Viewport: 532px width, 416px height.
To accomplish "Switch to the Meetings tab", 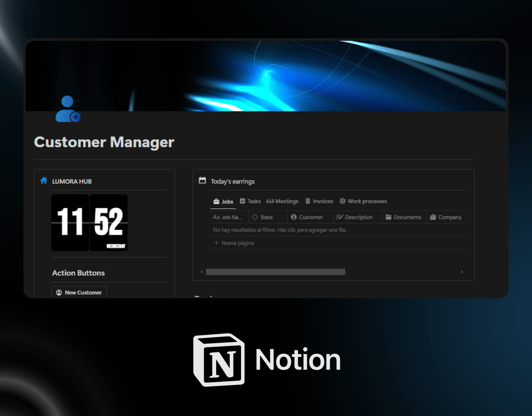I will point(282,201).
